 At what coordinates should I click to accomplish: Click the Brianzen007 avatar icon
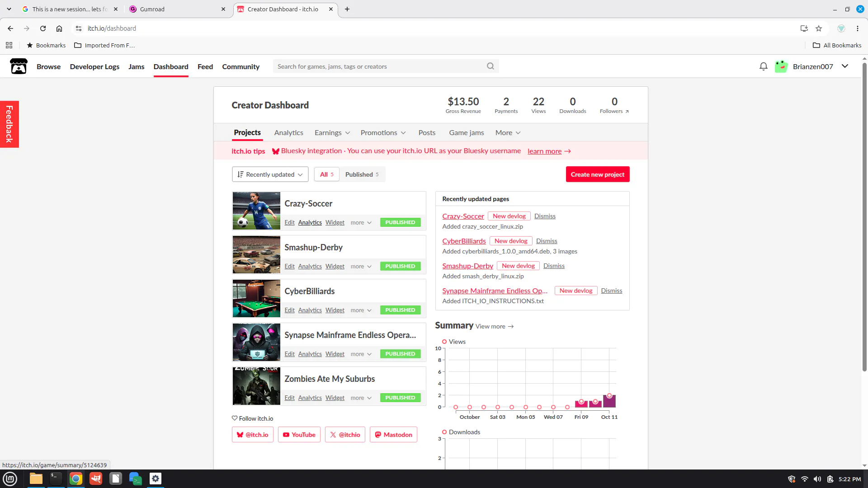click(x=781, y=66)
